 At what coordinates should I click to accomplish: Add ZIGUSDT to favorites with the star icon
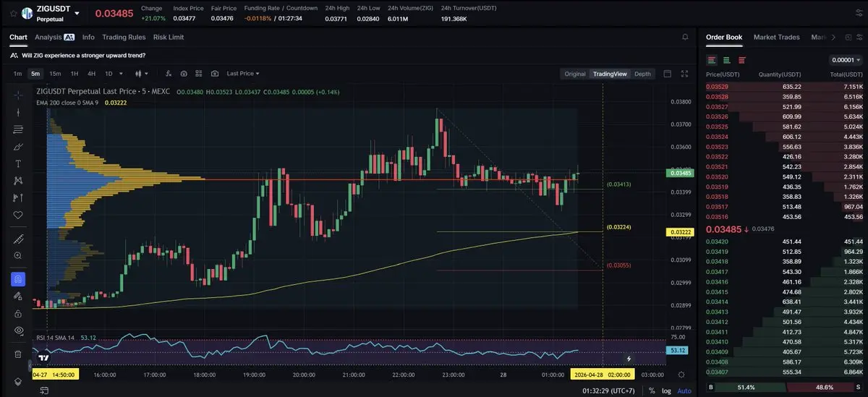click(x=12, y=13)
